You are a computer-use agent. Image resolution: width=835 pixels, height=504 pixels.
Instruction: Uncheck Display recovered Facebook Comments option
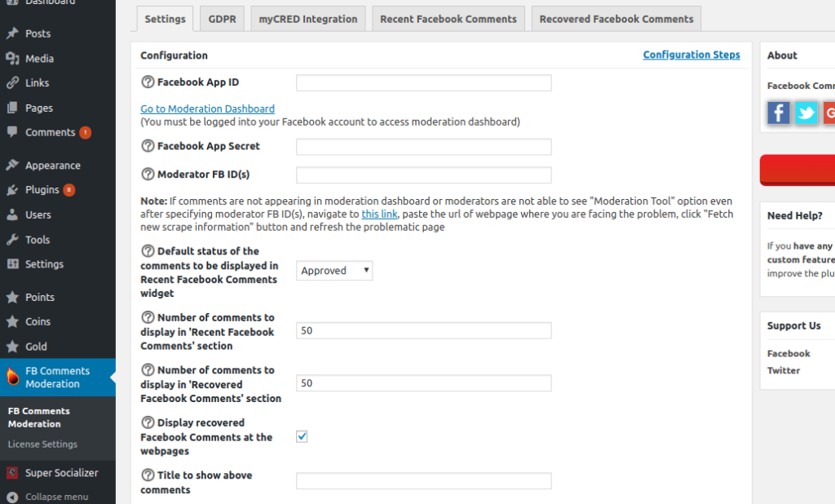(x=302, y=436)
